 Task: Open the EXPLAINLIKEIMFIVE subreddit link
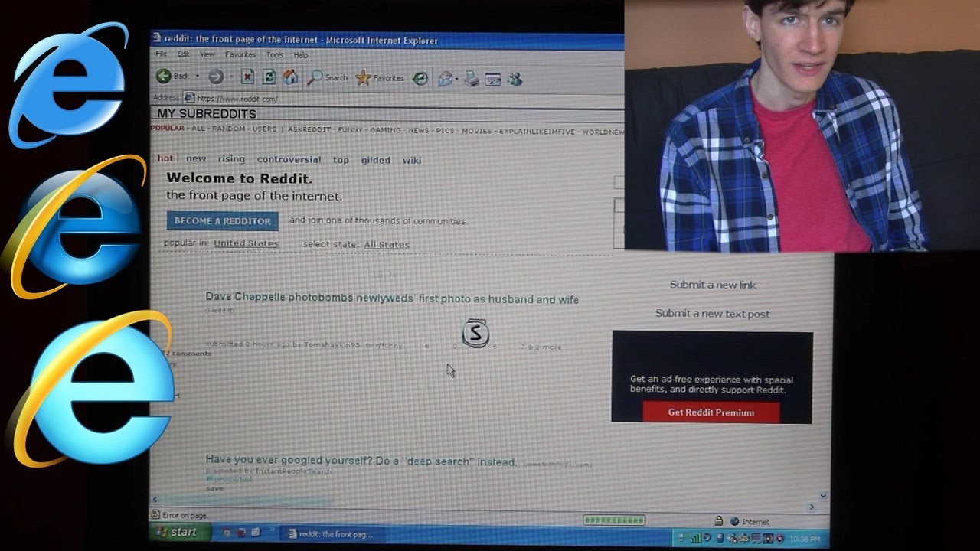(x=537, y=132)
